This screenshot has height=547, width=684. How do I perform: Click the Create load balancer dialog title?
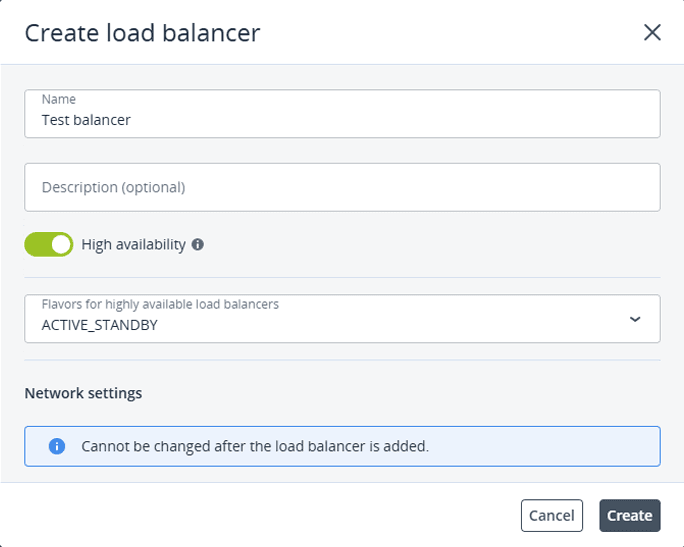pyautogui.click(x=142, y=32)
